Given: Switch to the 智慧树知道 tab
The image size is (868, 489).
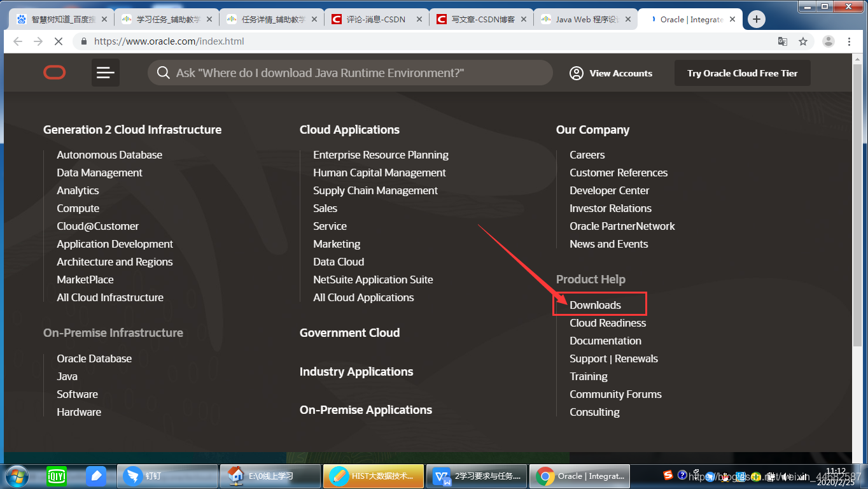Looking at the screenshot, I should pos(60,19).
